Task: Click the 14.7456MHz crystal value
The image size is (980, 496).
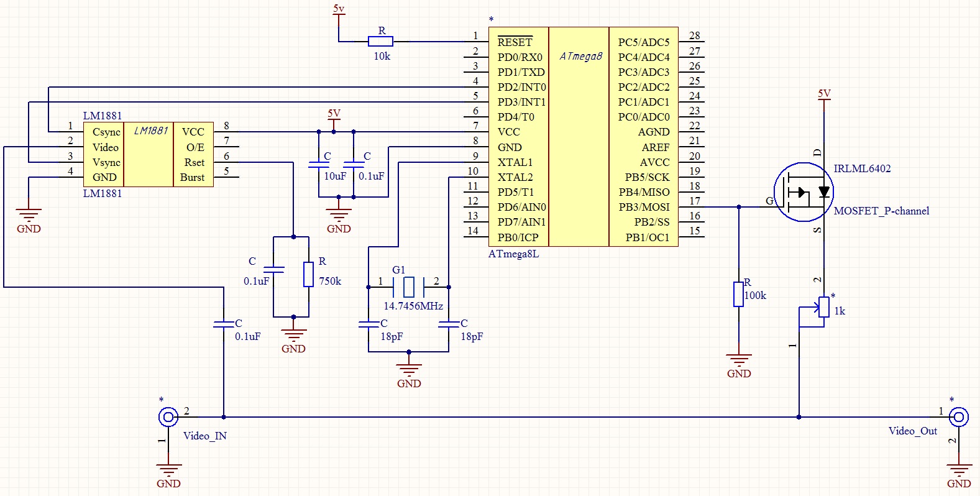Action: [413, 306]
